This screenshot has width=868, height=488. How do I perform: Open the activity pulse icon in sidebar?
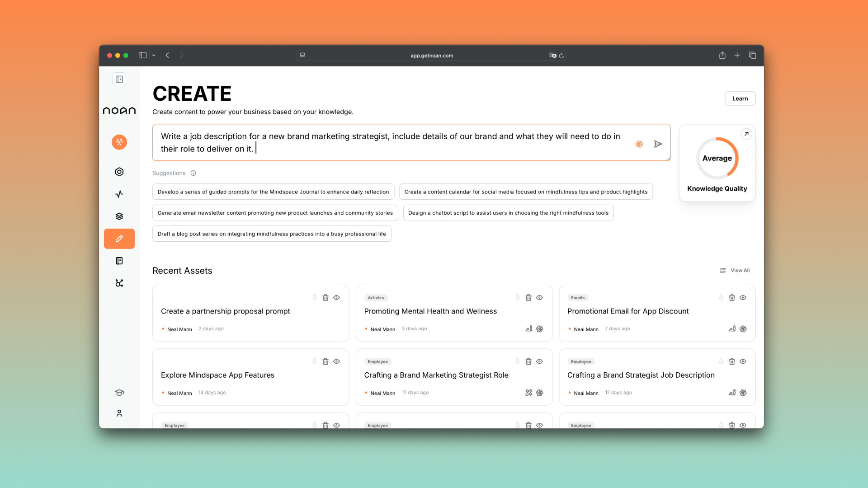119,194
